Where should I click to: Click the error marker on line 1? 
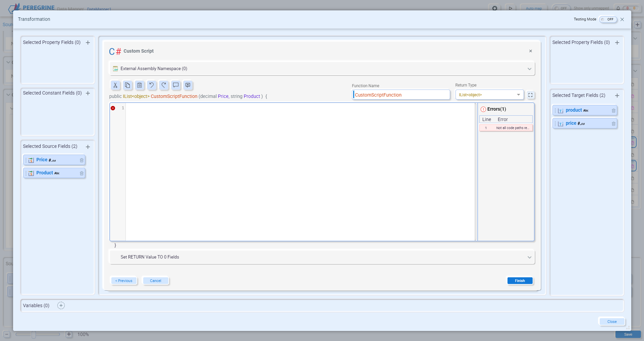[x=113, y=108]
